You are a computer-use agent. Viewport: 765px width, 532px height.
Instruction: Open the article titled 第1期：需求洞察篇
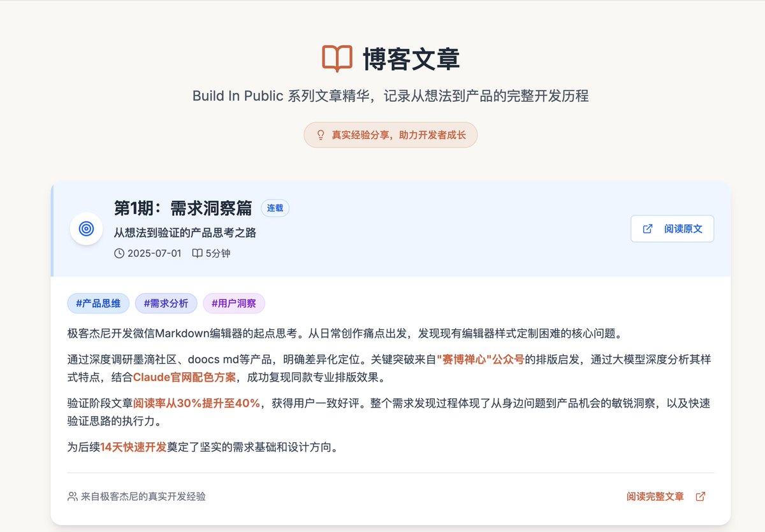pos(184,208)
